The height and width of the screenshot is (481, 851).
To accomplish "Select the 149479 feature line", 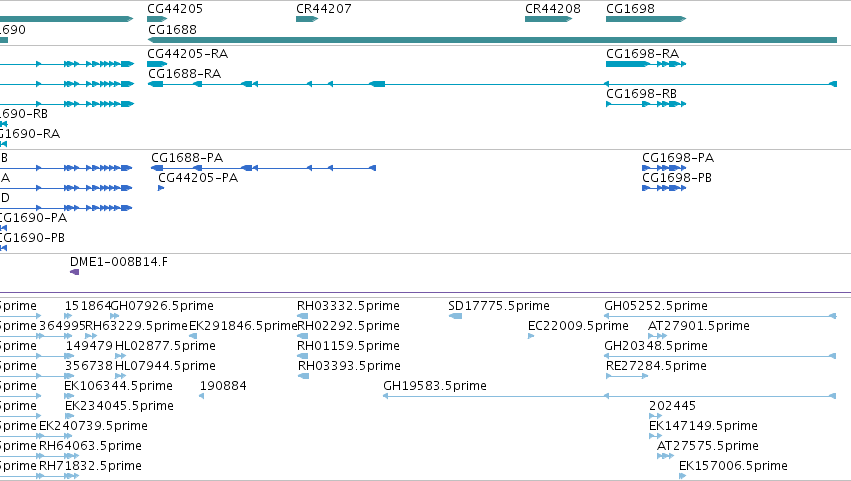I will 69,356.
